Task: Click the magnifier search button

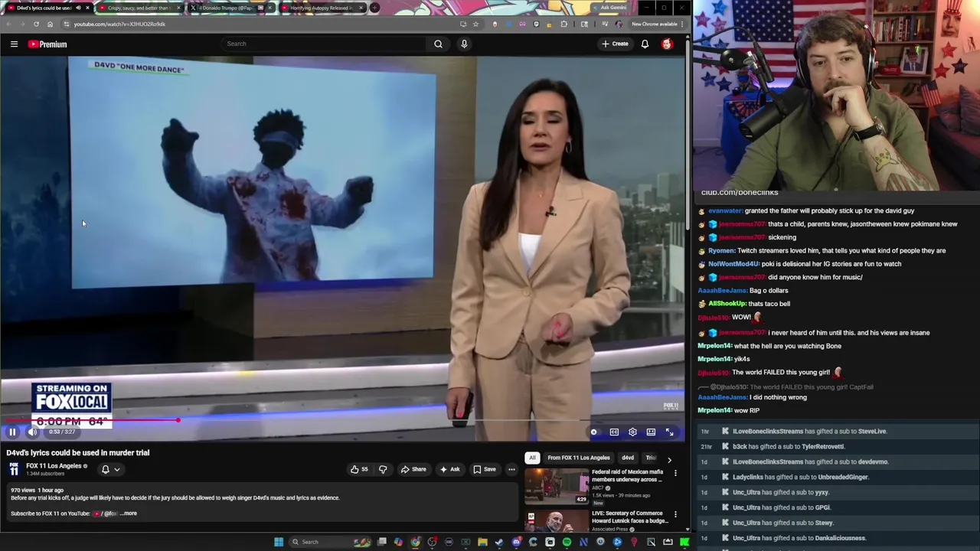Action: [438, 44]
